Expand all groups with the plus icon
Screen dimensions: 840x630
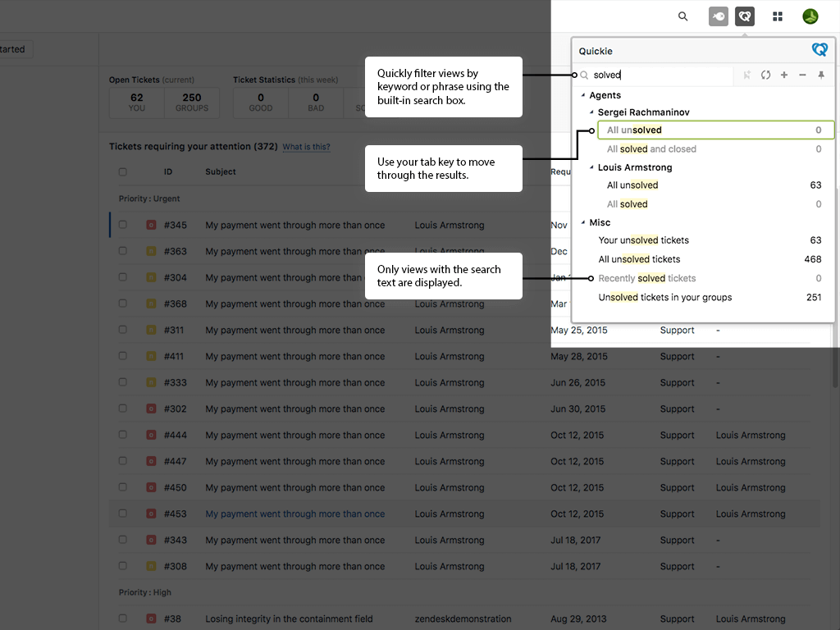783,75
